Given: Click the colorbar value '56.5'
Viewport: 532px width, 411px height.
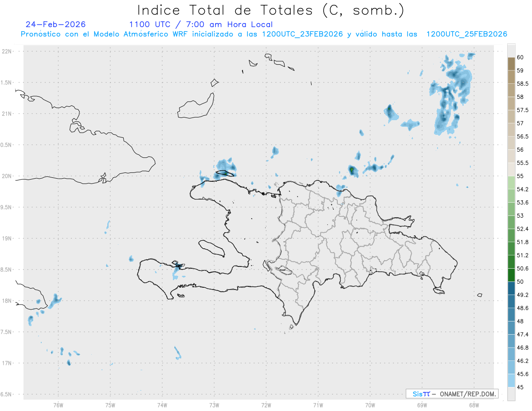Looking at the screenshot, I should [x=522, y=137].
